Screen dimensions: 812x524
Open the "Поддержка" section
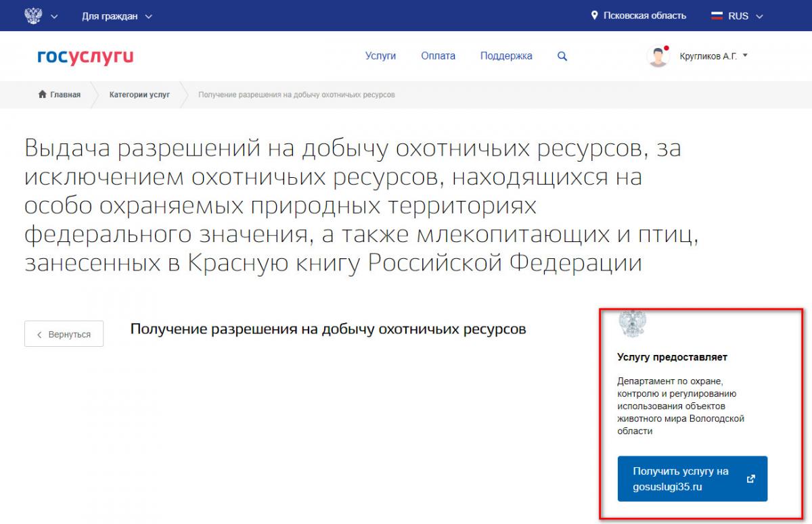coord(506,56)
